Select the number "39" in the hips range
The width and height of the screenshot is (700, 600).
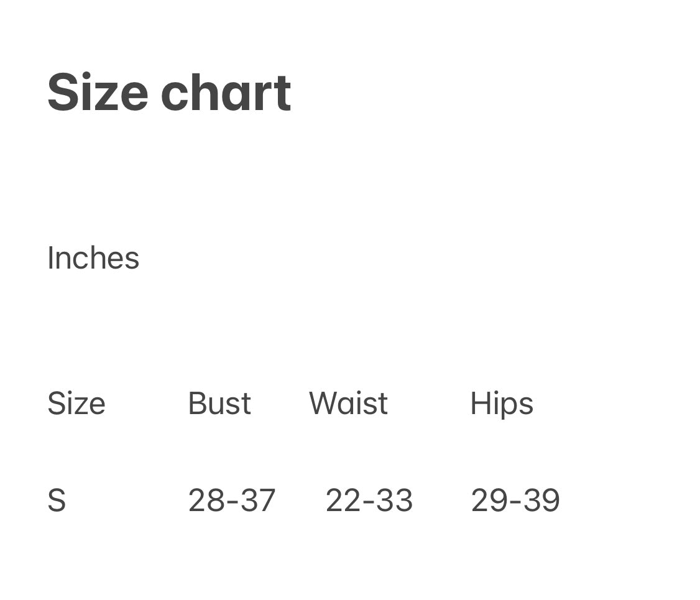point(542,501)
